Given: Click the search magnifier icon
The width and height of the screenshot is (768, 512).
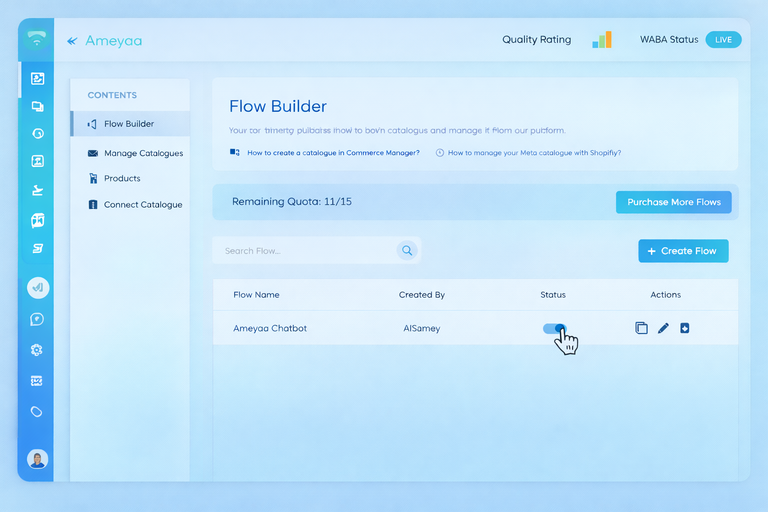Looking at the screenshot, I should [407, 251].
